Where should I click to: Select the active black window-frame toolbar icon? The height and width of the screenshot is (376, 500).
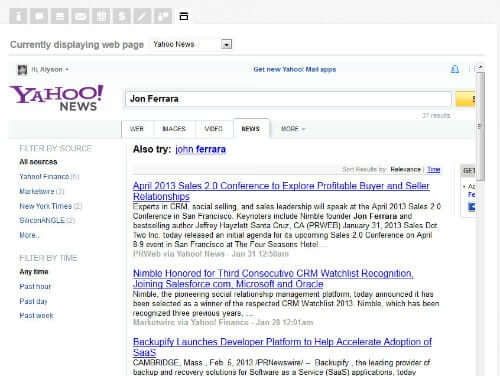click(x=184, y=16)
